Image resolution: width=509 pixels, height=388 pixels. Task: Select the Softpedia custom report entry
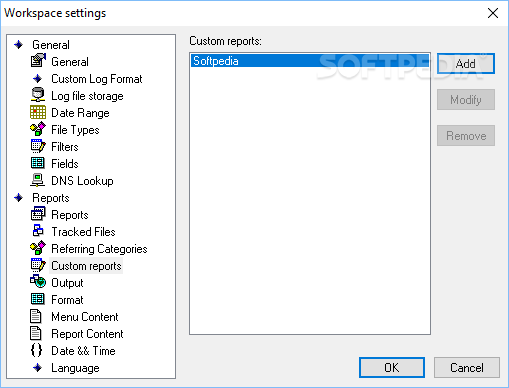310,61
